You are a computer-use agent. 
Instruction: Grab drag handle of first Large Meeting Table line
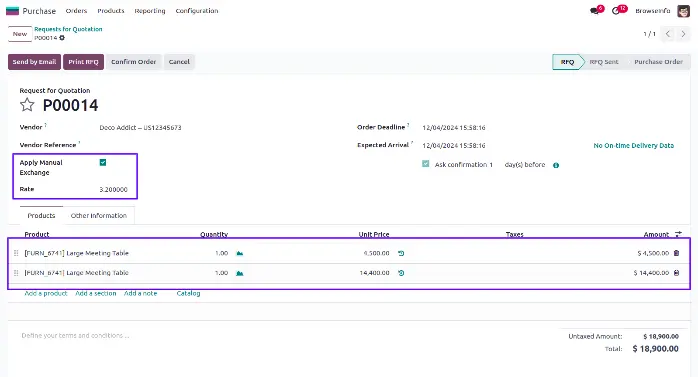click(x=16, y=253)
